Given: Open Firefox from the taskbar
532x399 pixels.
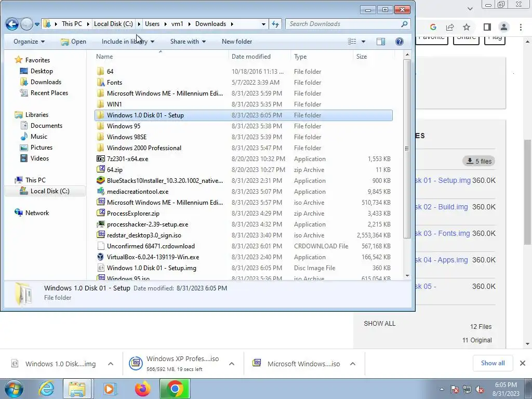Looking at the screenshot, I should coord(142,389).
